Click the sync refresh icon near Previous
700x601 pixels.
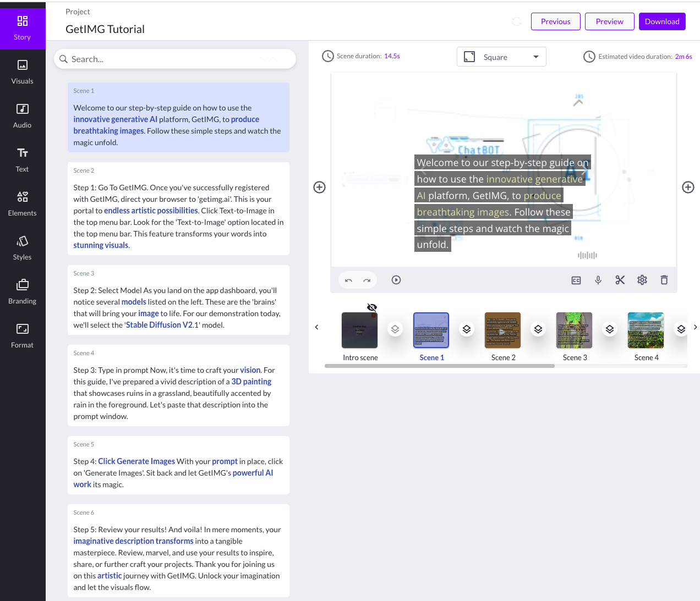517,21
